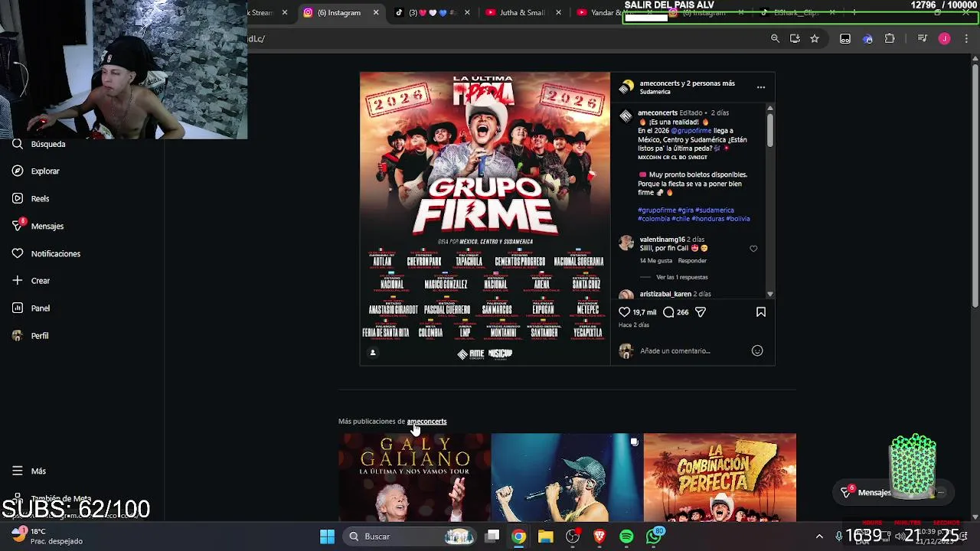Click the Crear plus icon

18,281
